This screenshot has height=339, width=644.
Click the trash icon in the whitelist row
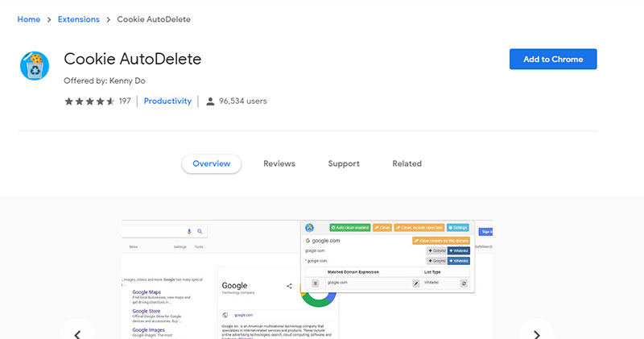(x=315, y=283)
